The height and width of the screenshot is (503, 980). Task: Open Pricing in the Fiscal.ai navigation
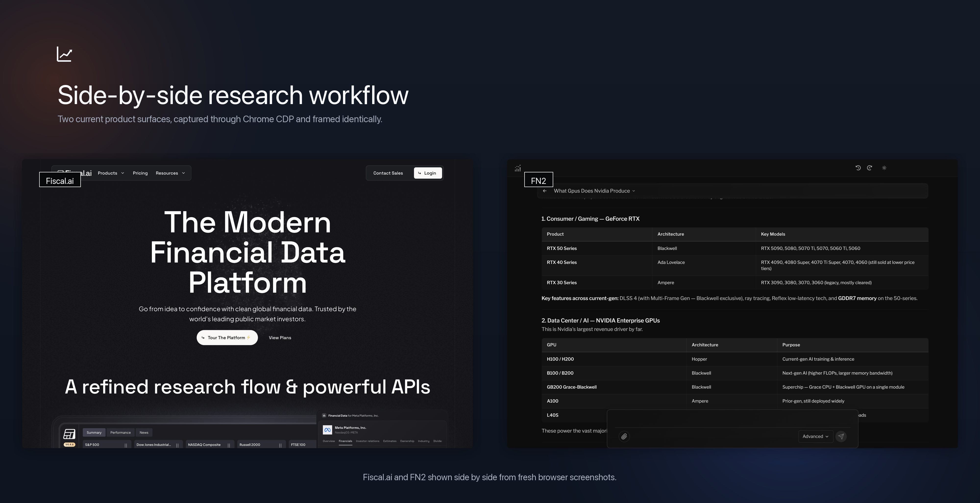pos(140,173)
